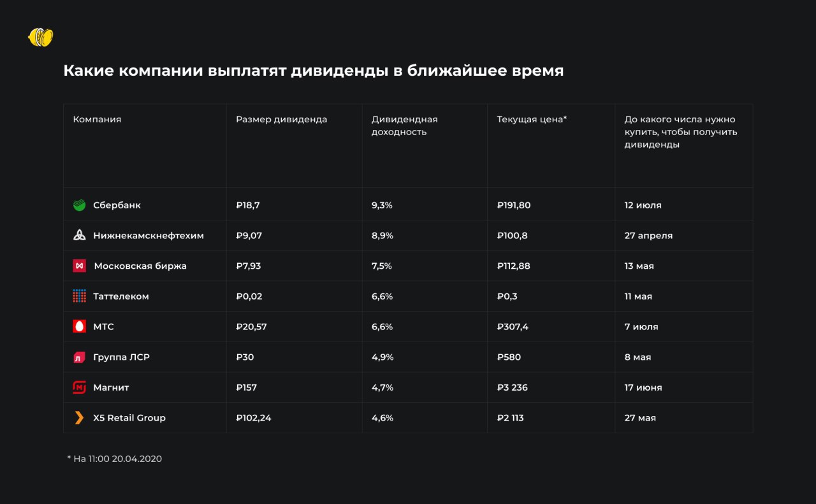Click the yellow lemon logo icon
816x504 pixels.
41,37
